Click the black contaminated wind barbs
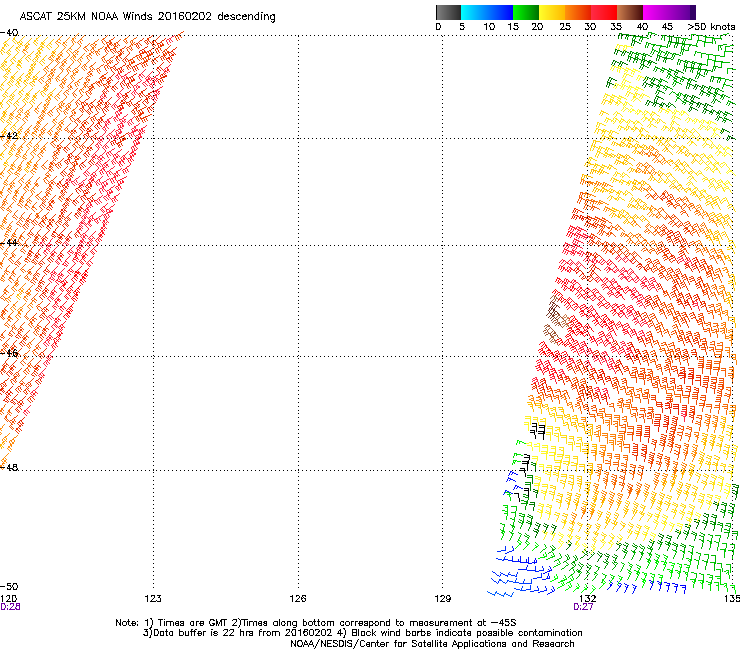Image resolution: width=740 pixels, height=650 pixels. 538,430
